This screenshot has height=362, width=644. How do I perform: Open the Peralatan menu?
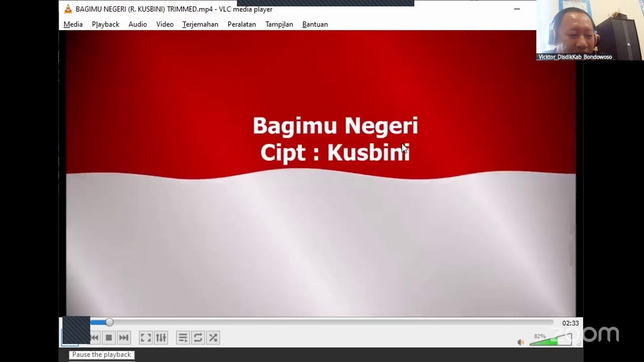[x=242, y=24]
